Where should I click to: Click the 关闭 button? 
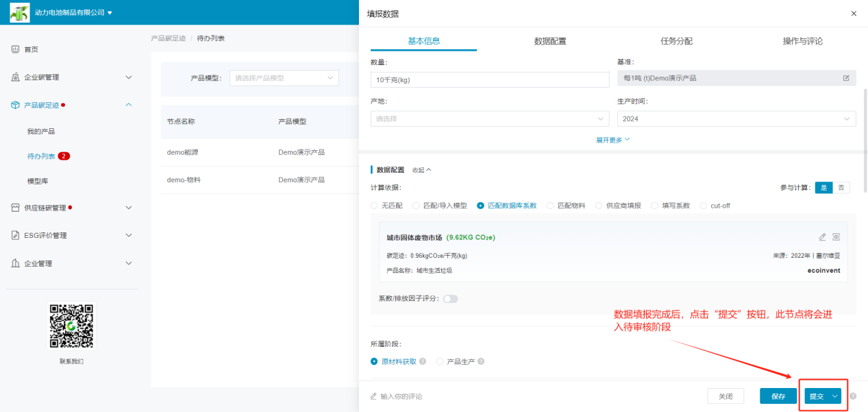click(x=726, y=396)
